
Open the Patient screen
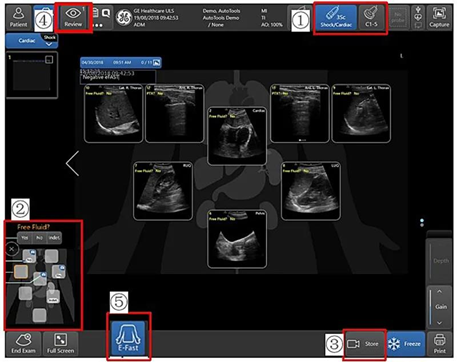[19, 17]
